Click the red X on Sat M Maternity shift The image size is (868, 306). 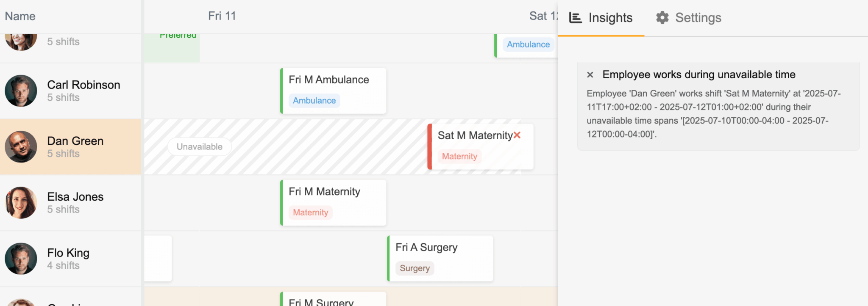click(x=517, y=135)
